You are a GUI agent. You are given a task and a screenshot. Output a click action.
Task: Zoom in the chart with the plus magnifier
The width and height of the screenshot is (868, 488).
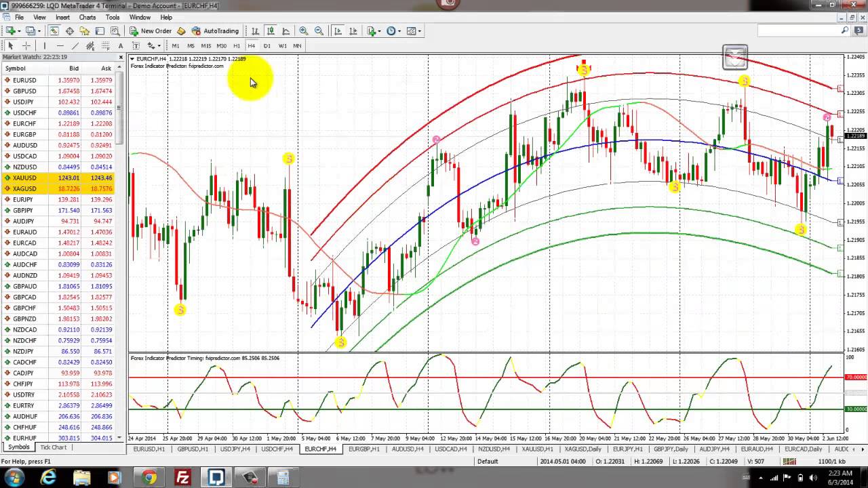click(303, 30)
